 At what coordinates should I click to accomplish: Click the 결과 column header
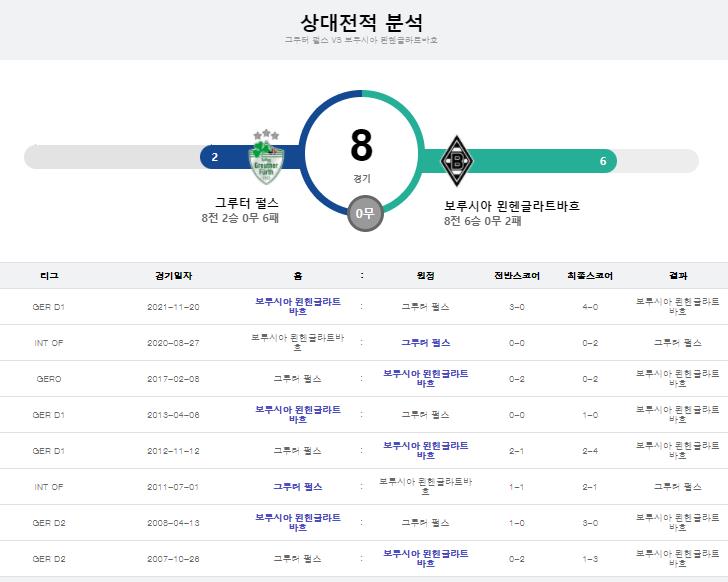tap(678, 276)
